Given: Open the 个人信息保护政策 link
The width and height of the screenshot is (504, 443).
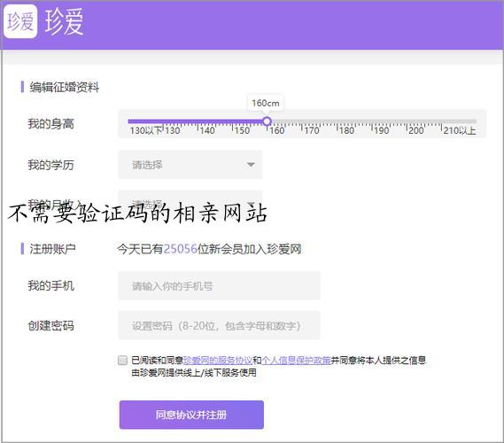Looking at the screenshot, I should coord(296,361).
